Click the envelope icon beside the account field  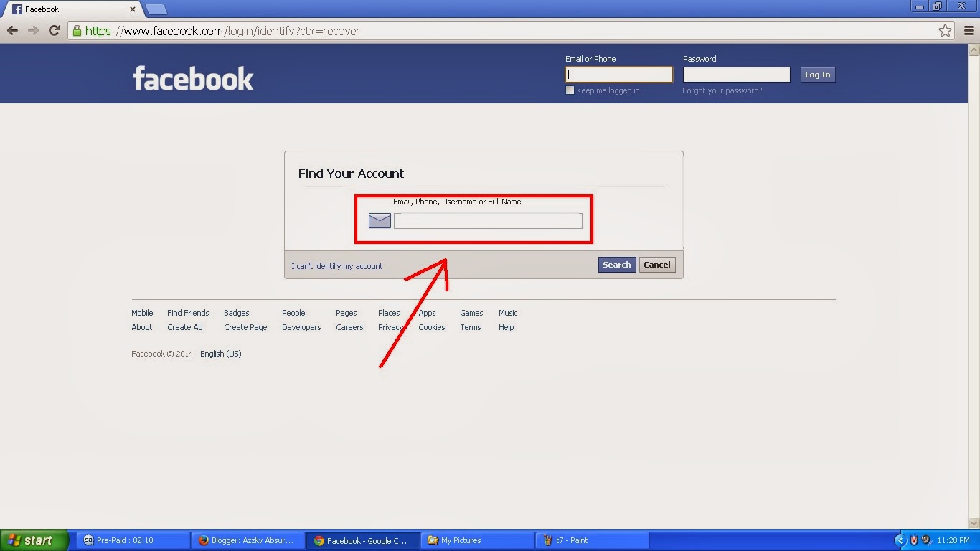coord(379,220)
